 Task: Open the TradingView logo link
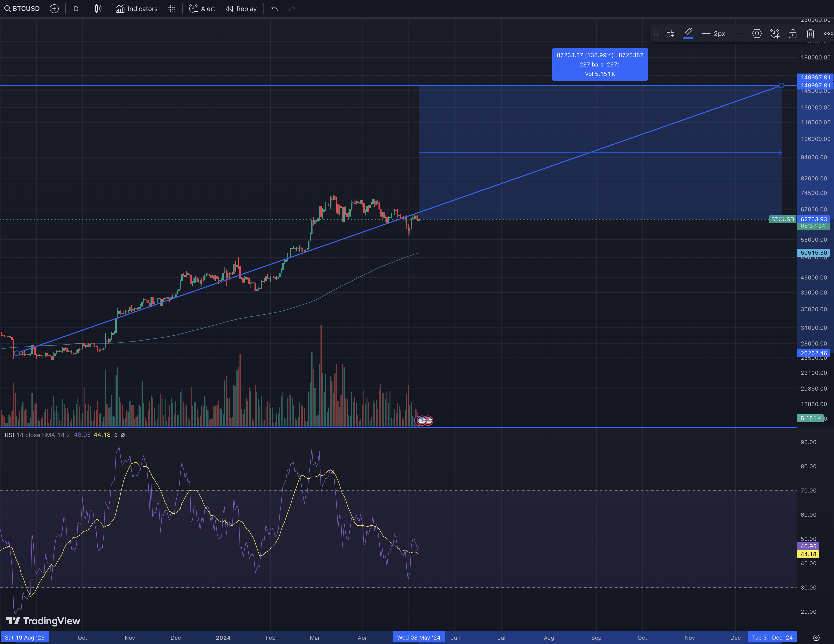click(x=43, y=621)
